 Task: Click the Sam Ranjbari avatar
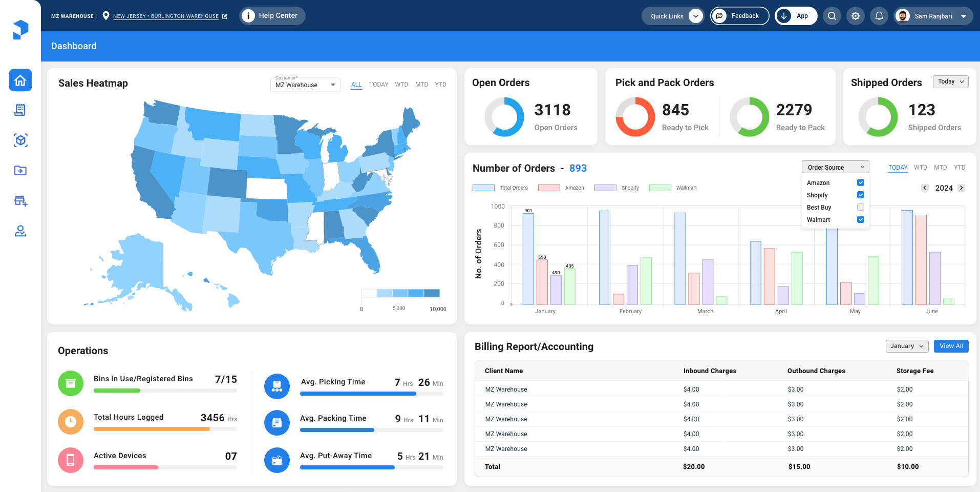click(x=903, y=16)
